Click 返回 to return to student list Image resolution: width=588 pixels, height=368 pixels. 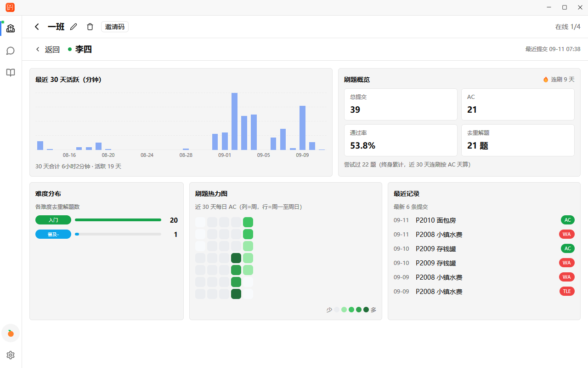pos(48,49)
